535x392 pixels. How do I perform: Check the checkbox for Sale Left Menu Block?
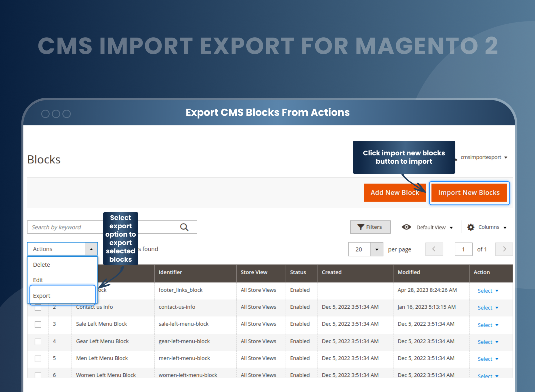coord(38,324)
